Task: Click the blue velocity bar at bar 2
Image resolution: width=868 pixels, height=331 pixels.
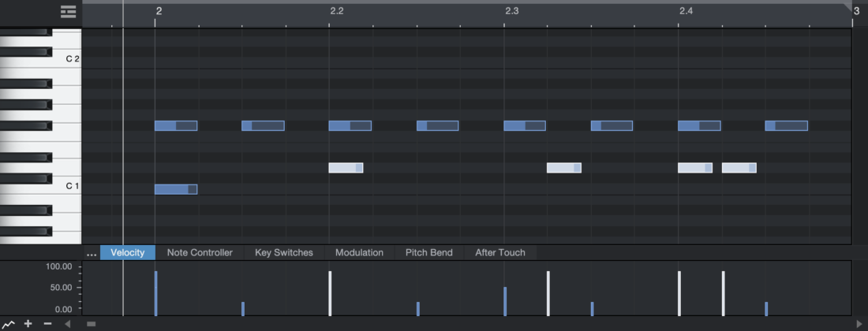Action: [156, 293]
